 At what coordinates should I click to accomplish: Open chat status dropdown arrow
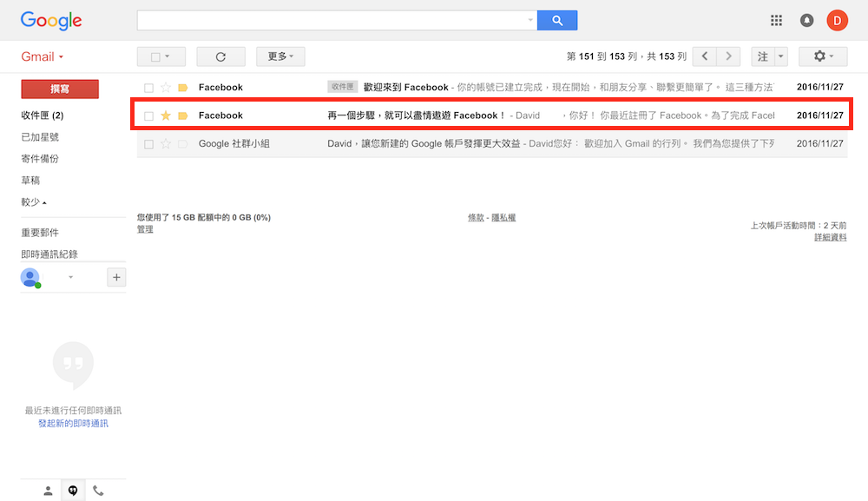pos(70,277)
